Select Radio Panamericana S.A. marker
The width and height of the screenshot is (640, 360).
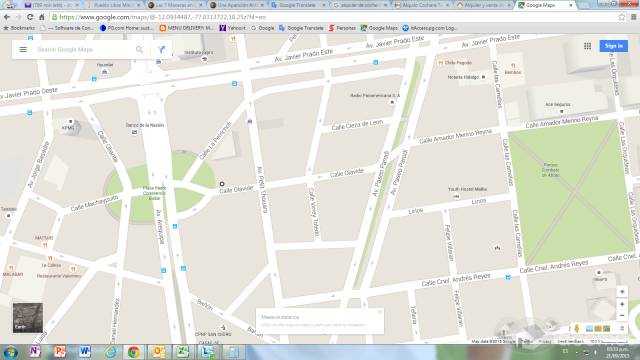pos(392,102)
